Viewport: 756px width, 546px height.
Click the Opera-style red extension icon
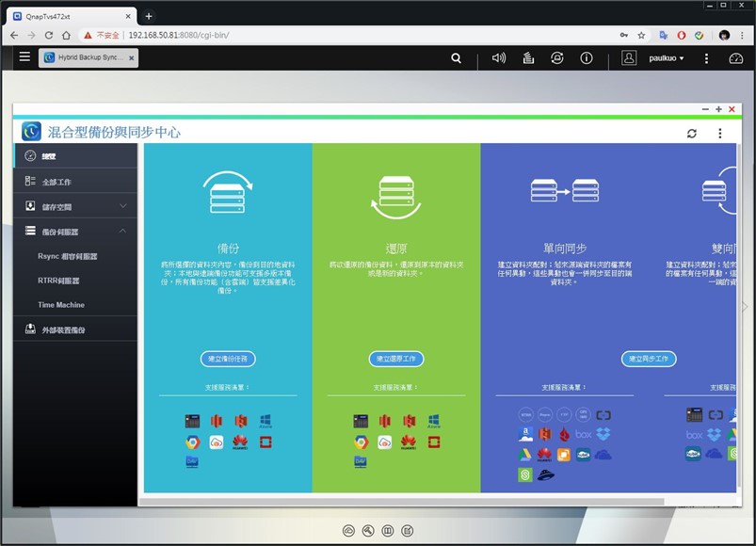click(682, 35)
